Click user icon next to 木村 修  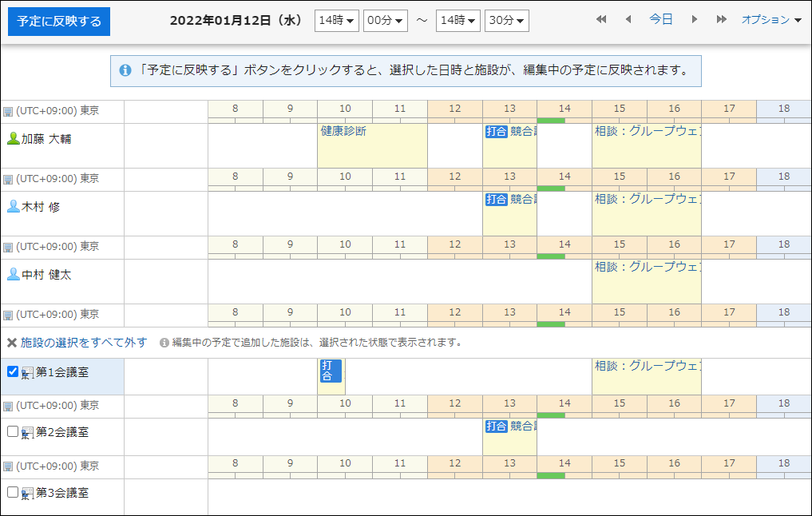14,206
